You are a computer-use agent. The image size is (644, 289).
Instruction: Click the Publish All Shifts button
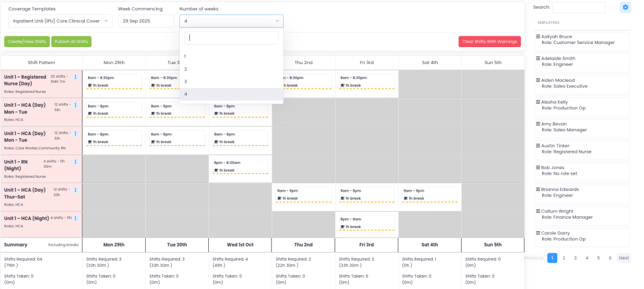tap(71, 41)
